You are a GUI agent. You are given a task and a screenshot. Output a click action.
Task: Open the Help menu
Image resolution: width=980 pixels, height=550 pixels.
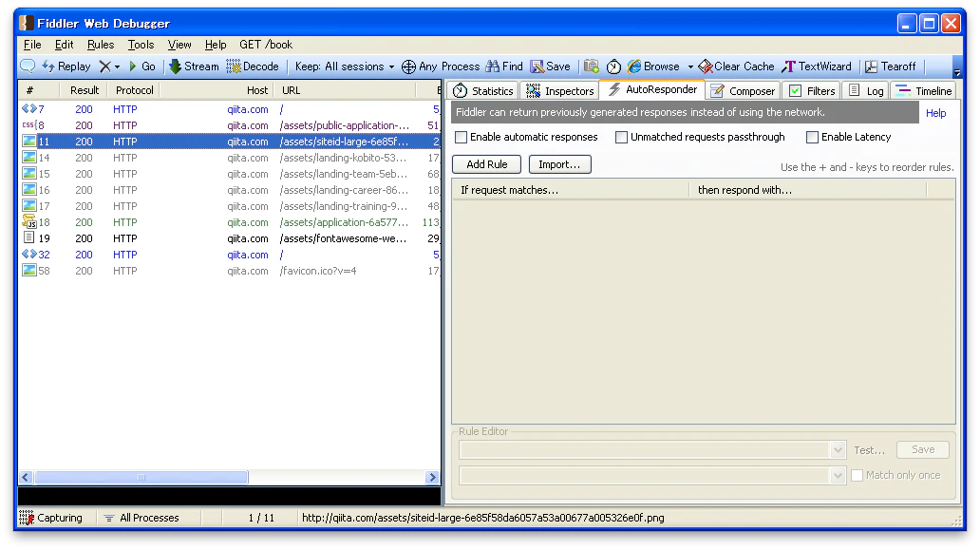(216, 45)
